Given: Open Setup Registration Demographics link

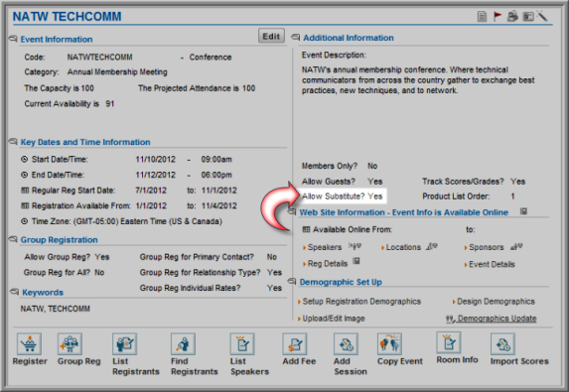Looking at the screenshot, I should 361,302.
